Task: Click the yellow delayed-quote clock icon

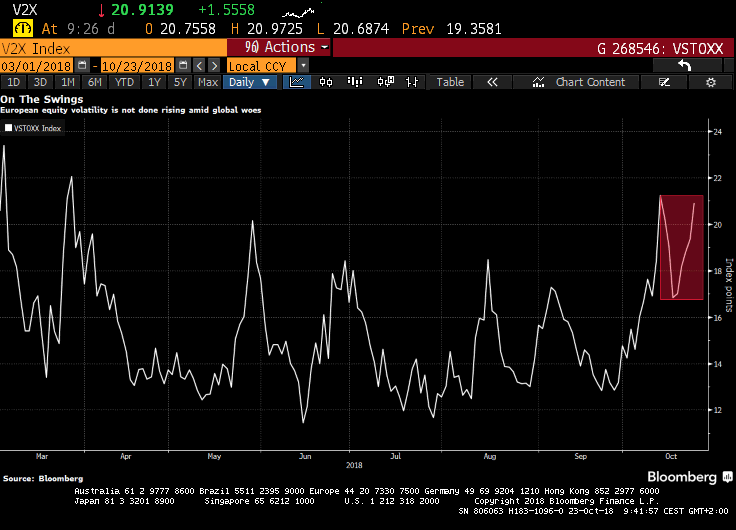Action: 23,29
